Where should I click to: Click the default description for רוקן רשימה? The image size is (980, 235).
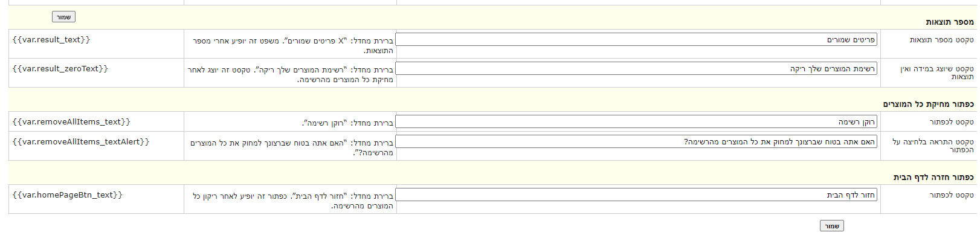(347, 123)
